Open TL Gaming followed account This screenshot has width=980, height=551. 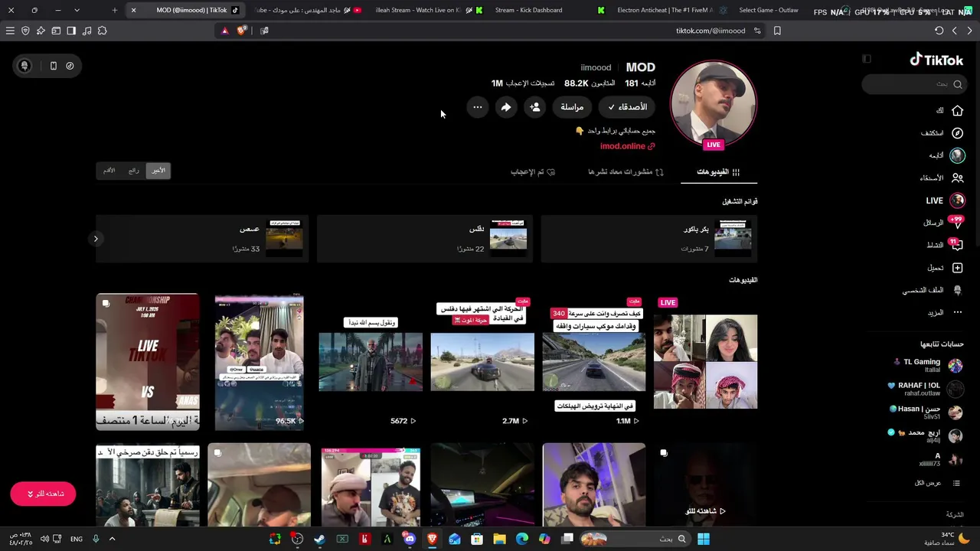pyautogui.click(x=928, y=365)
